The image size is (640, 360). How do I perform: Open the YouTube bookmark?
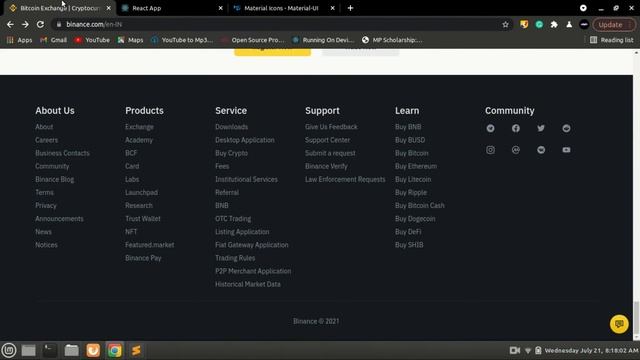pyautogui.click(x=92, y=40)
